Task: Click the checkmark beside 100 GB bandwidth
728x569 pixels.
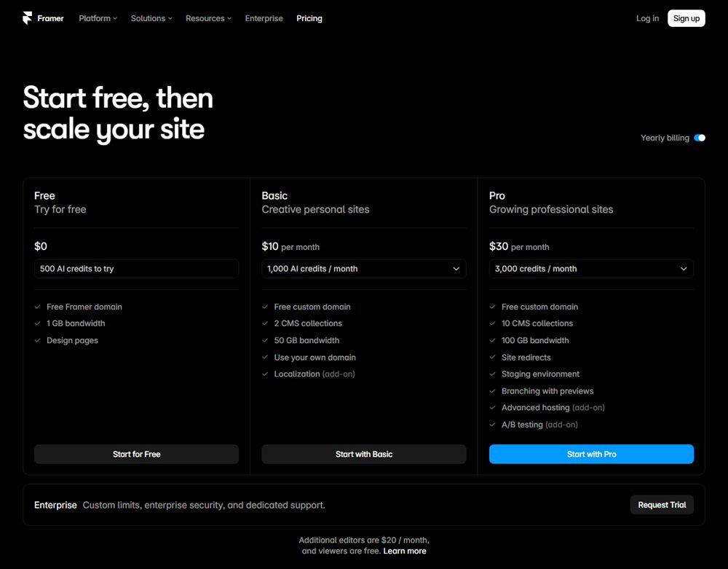Action: pyautogui.click(x=493, y=340)
